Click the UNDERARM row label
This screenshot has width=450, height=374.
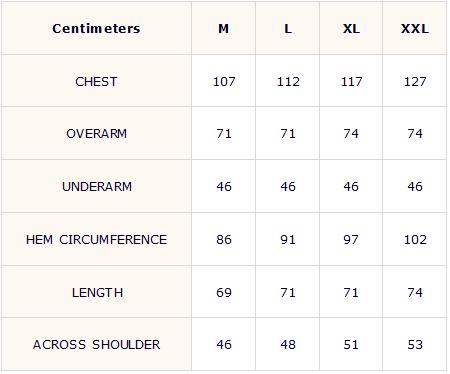click(97, 186)
